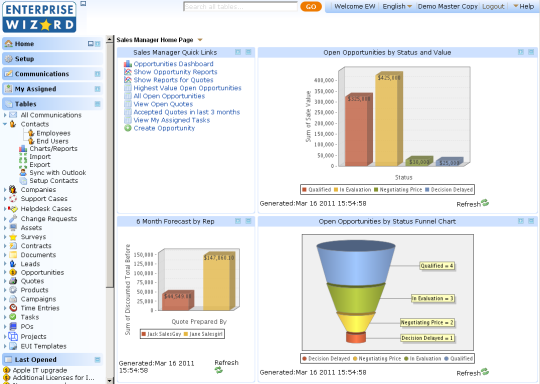
Task: Click the Tasks green check icon
Action: [x=13, y=317]
